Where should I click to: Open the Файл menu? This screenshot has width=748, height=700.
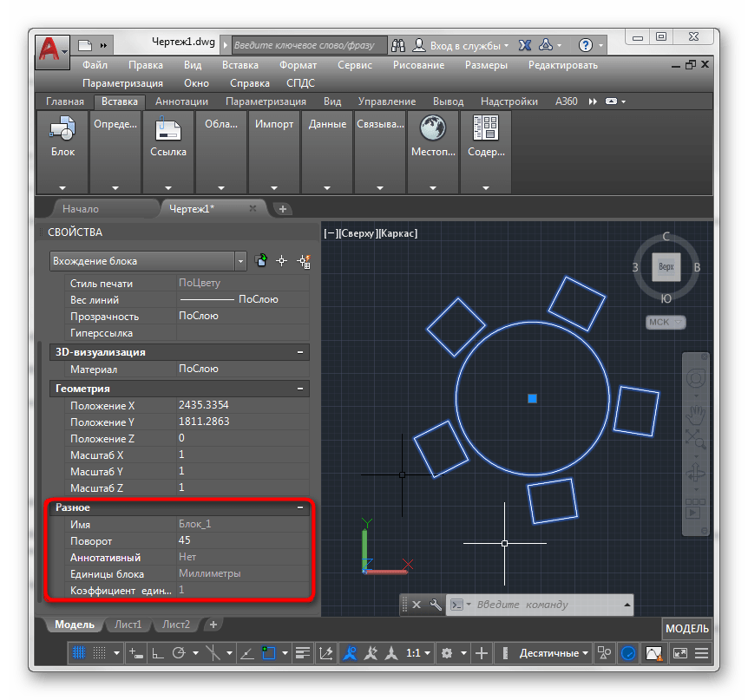coord(95,65)
